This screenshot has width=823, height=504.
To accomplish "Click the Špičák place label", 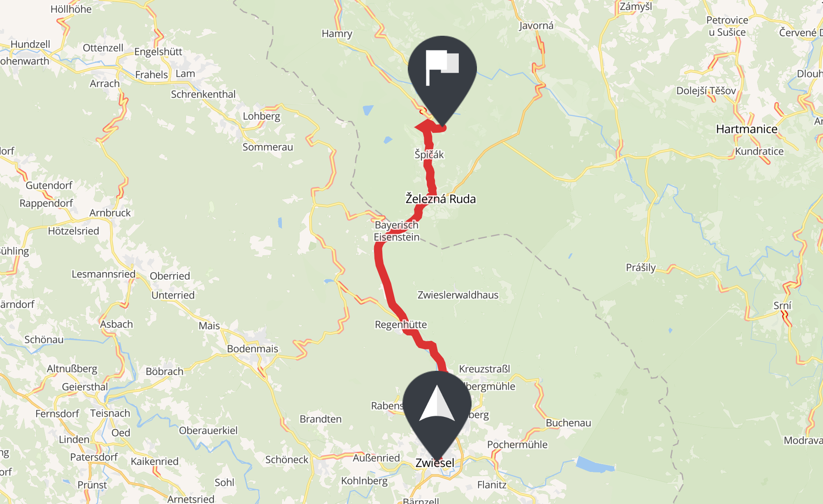I will tap(429, 155).
